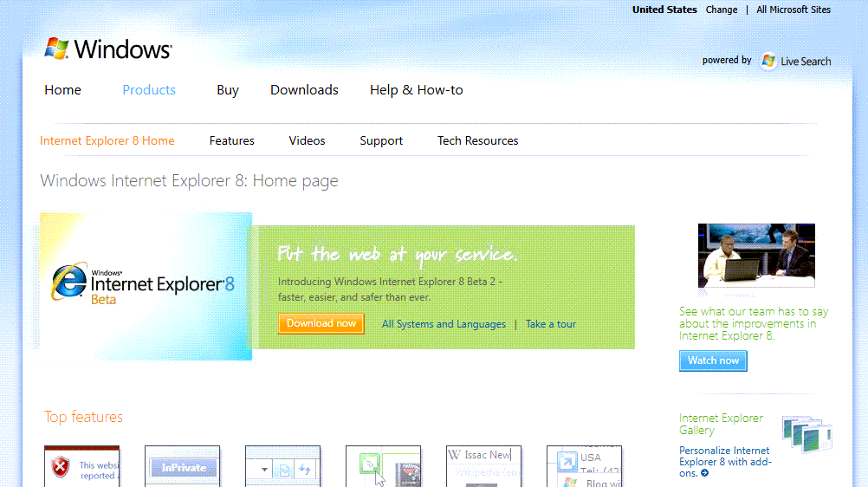This screenshot has height=487, width=868.
Task: Open Help & How-to tab
Action: 417,90
